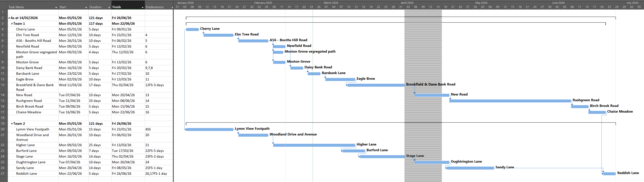
Task: Click the Higher Lane Gantt bar
Action: coord(314,145)
